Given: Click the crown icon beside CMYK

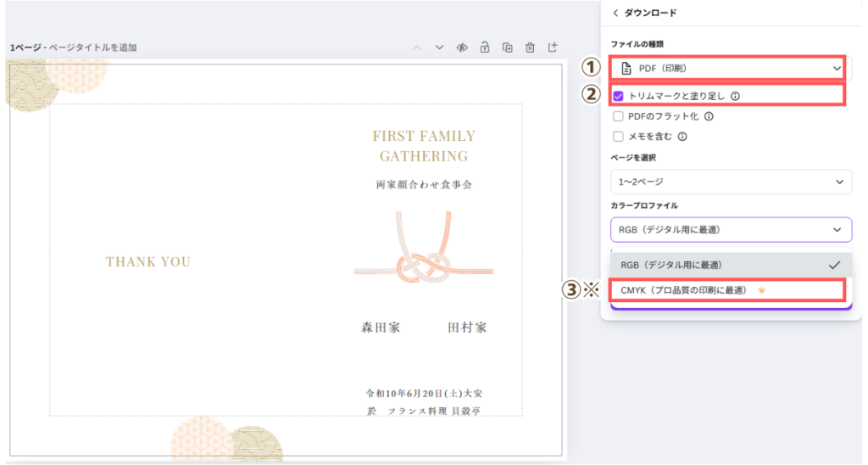Looking at the screenshot, I should (762, 290).
